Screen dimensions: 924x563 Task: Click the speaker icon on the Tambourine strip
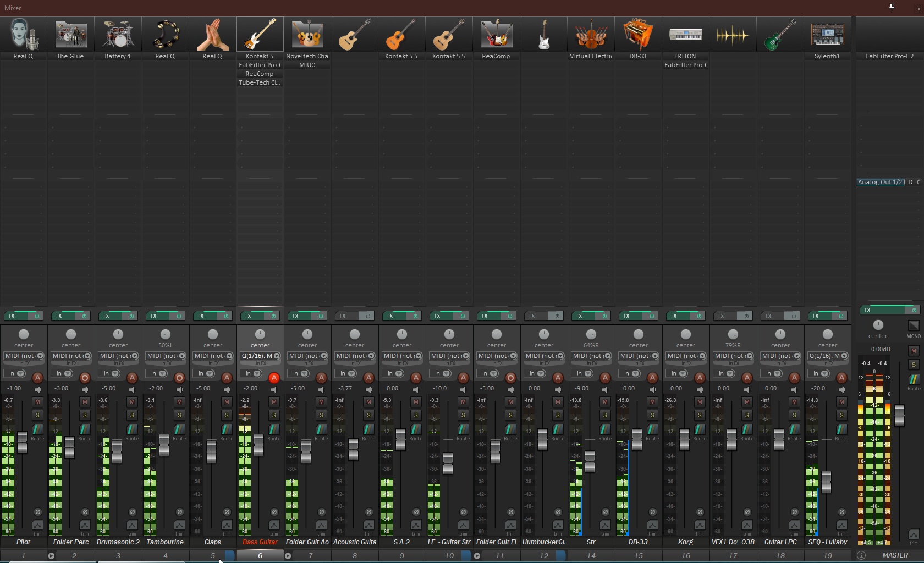click(x=179, y=389)
